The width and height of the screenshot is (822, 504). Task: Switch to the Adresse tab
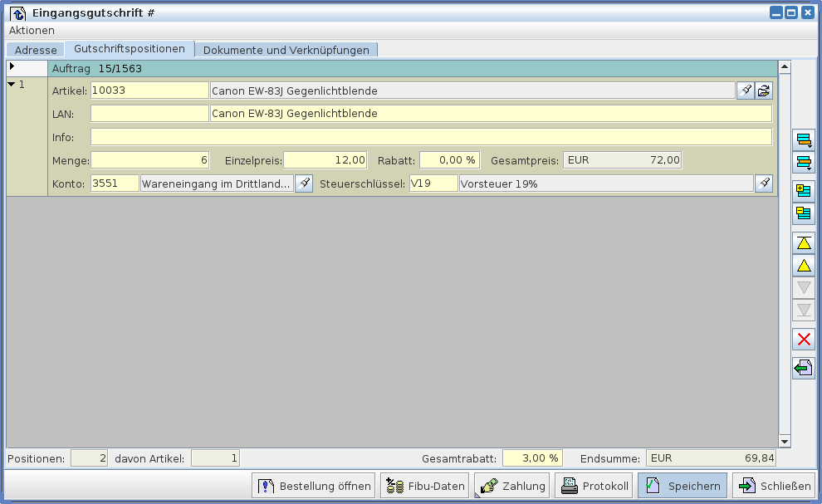coord(36,50)
